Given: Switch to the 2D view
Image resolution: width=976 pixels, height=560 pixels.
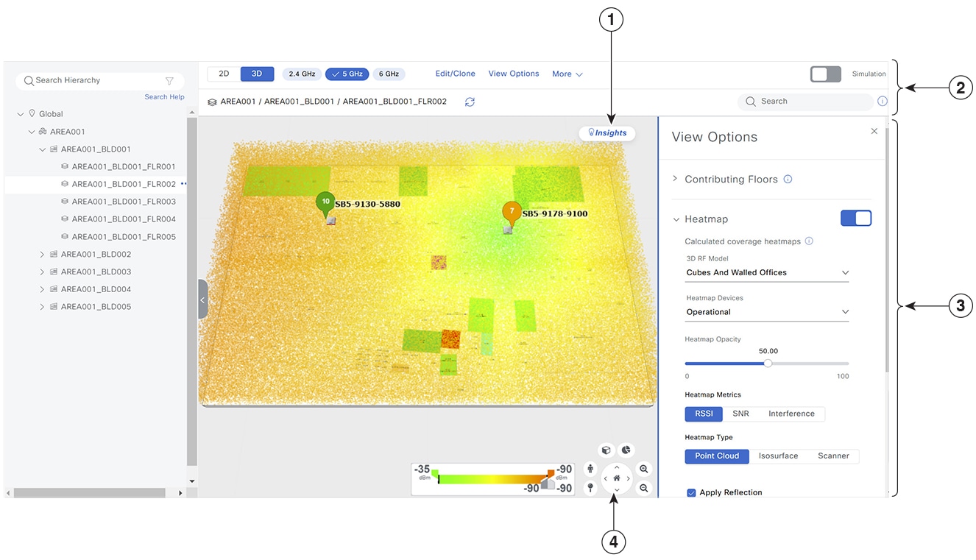Looking at the screenshot, I should coord(224,74).
